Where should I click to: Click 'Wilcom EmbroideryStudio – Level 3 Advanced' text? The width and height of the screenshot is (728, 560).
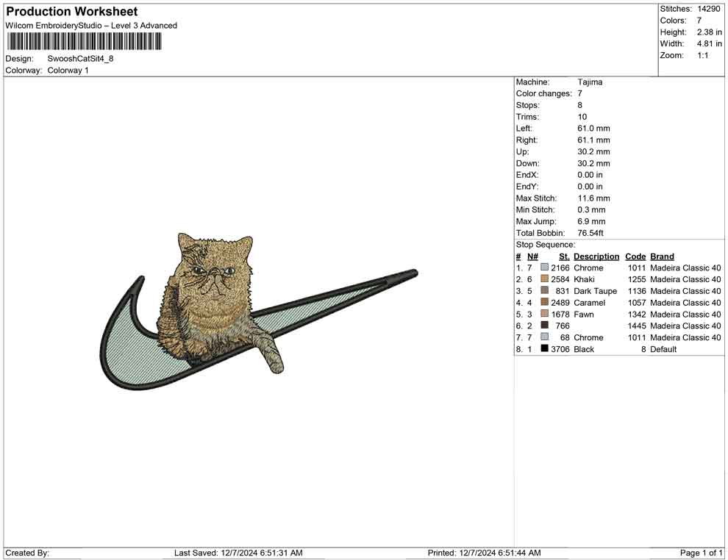pos(91,26)
